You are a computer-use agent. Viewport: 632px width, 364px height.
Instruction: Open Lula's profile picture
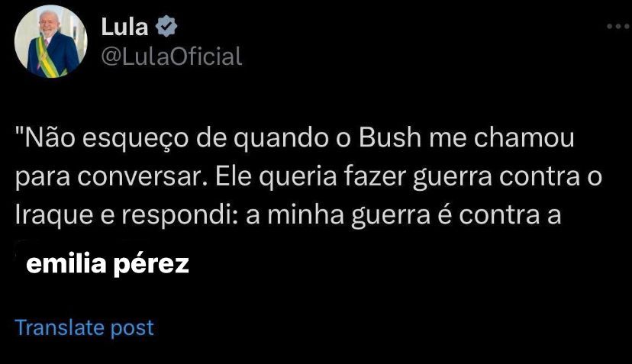click(x=51, y=41)
